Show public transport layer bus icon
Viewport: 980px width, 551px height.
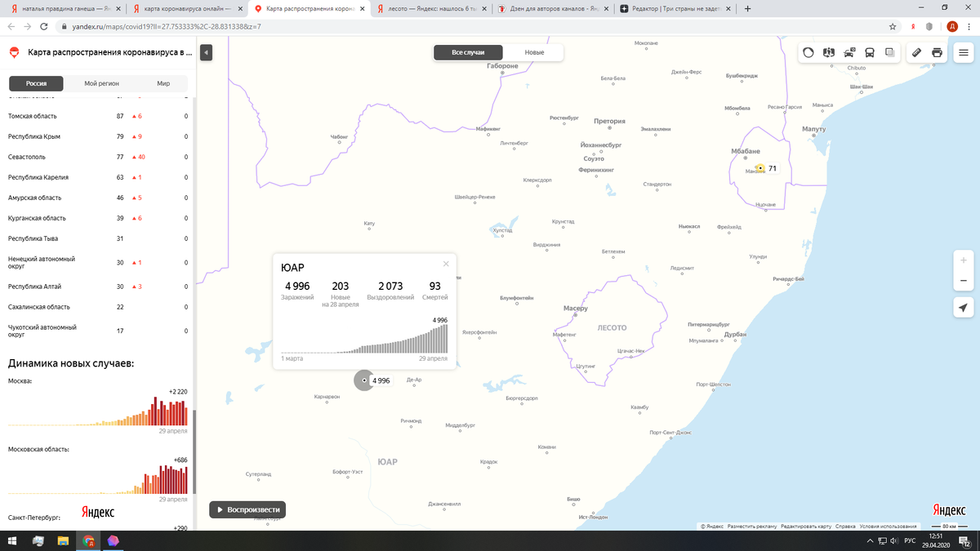[x=870, y=52]
